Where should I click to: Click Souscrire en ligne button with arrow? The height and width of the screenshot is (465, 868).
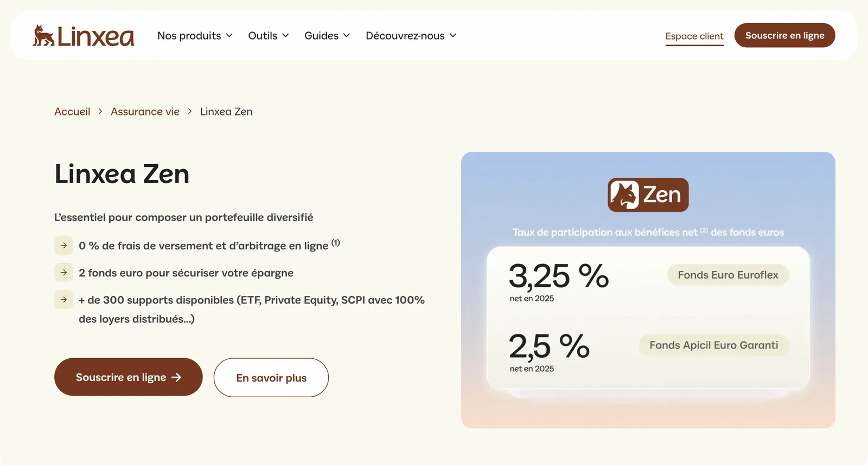(x=129, y=377)
